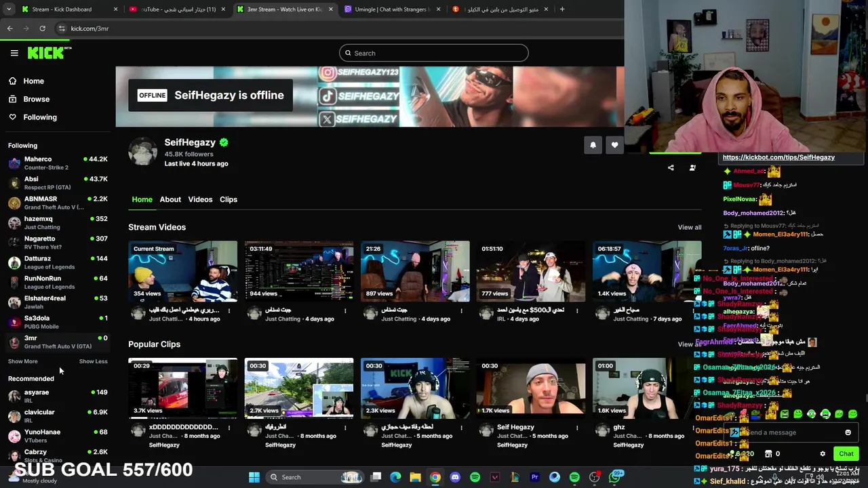Reload the current page
868x488 pixels.
pyautogui.click(x=42, y=28)
